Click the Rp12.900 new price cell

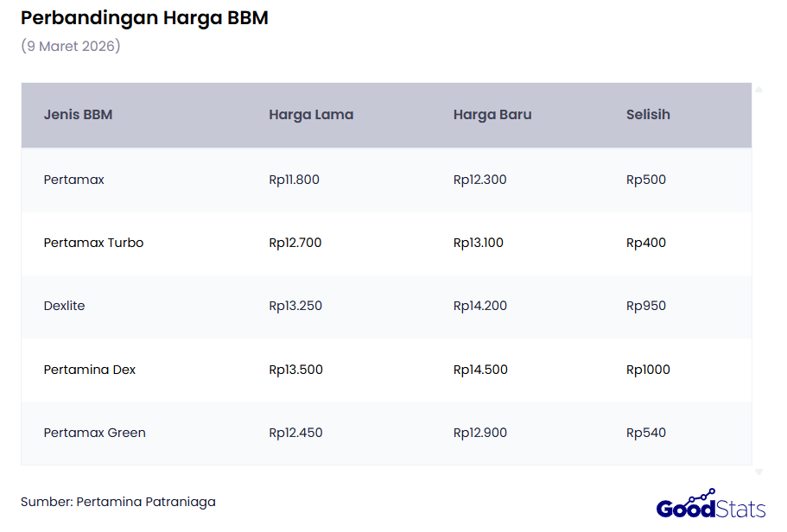(x=480, y=433)
